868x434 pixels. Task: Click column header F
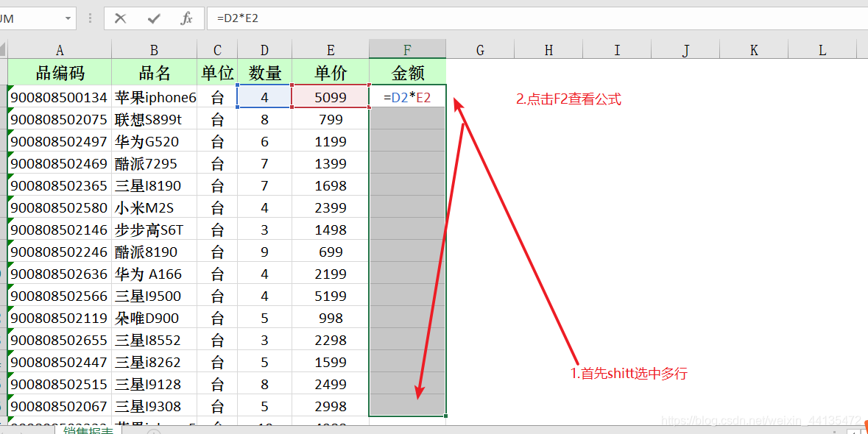[406, 49]
